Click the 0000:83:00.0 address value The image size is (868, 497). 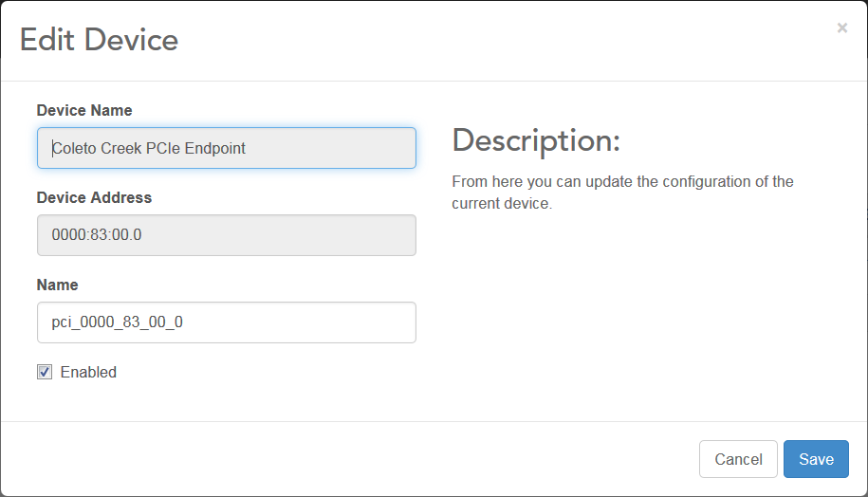97,235
